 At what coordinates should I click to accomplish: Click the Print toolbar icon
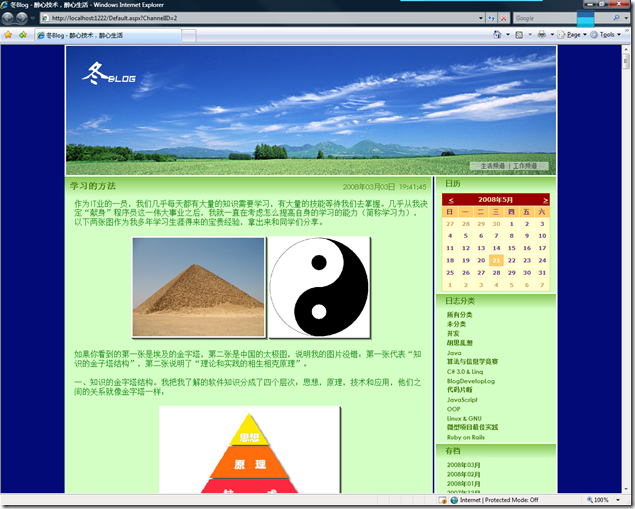541,35
